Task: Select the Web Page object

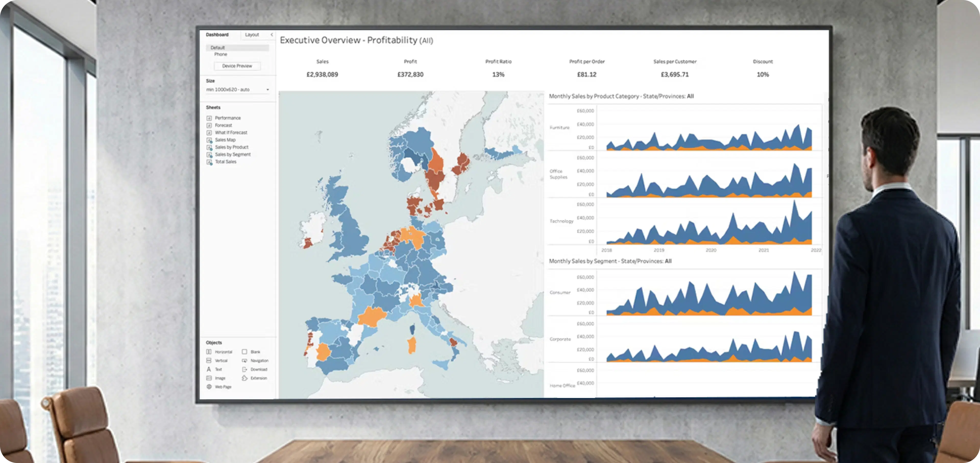Action: (x=223, y=387)
